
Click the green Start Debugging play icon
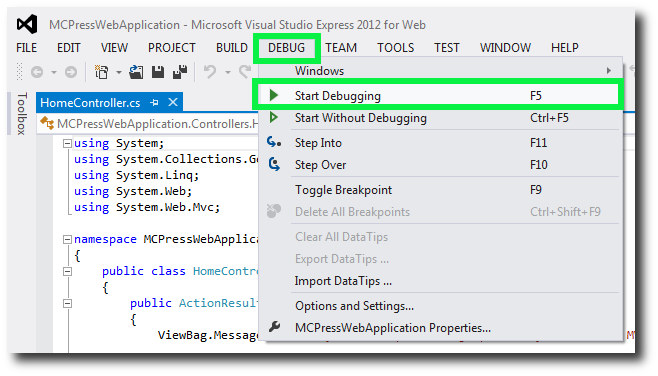pos(274,95)
